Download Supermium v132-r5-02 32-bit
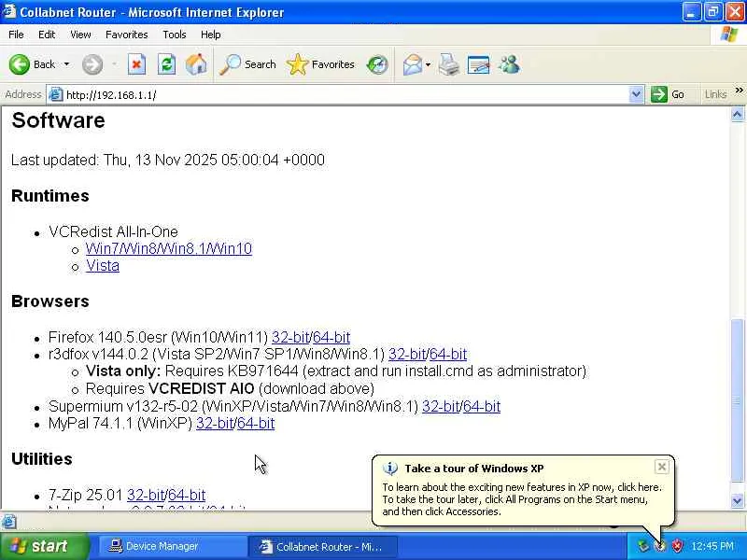 click(x=441, y=406)
